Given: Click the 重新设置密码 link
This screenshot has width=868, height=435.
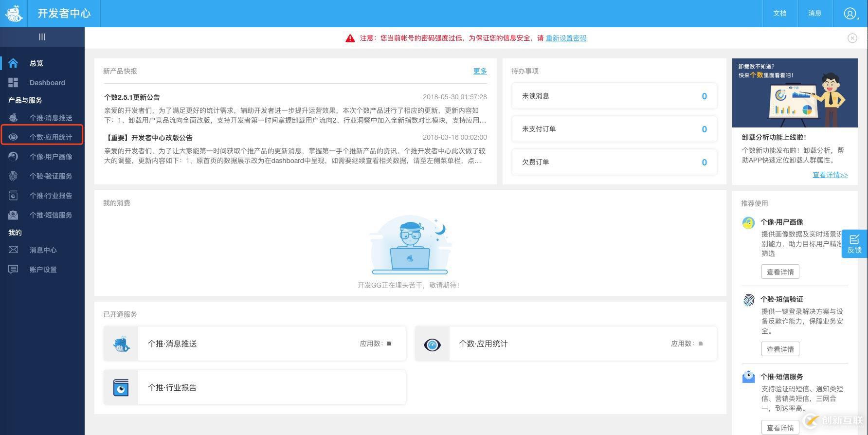Looking at the screenshot, I should 566,38.
